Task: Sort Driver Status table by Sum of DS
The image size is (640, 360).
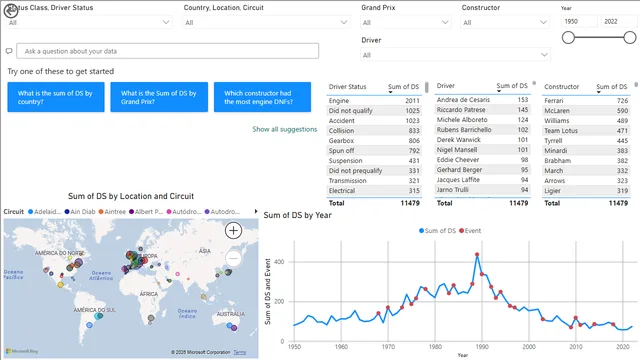Action: (403, 87)
